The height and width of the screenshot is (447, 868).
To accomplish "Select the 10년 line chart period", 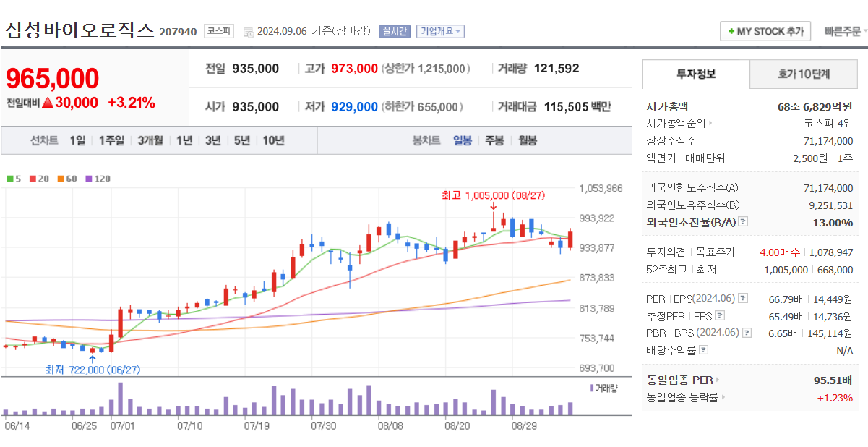I will [273, 140].
